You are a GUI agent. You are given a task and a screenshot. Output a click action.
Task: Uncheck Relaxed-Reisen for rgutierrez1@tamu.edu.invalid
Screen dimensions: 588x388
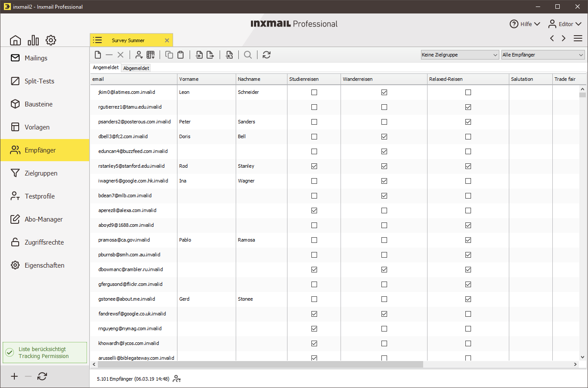coord(468,107)
